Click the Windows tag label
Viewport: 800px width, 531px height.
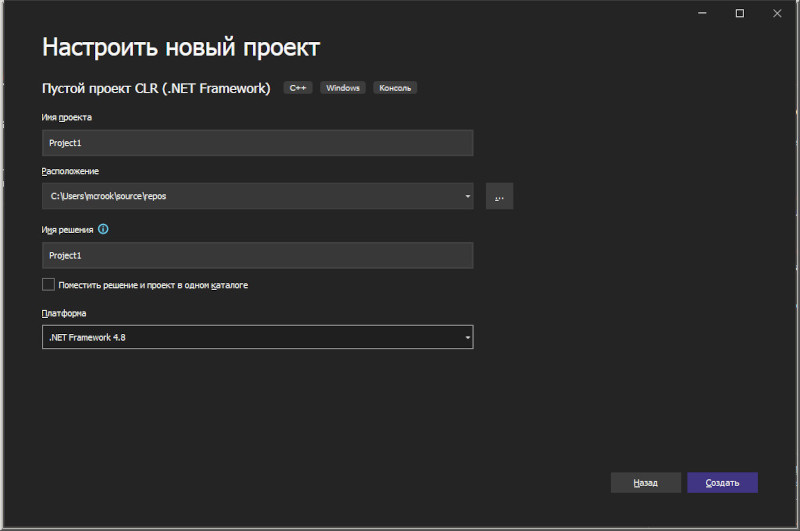[x=343, y=88]
